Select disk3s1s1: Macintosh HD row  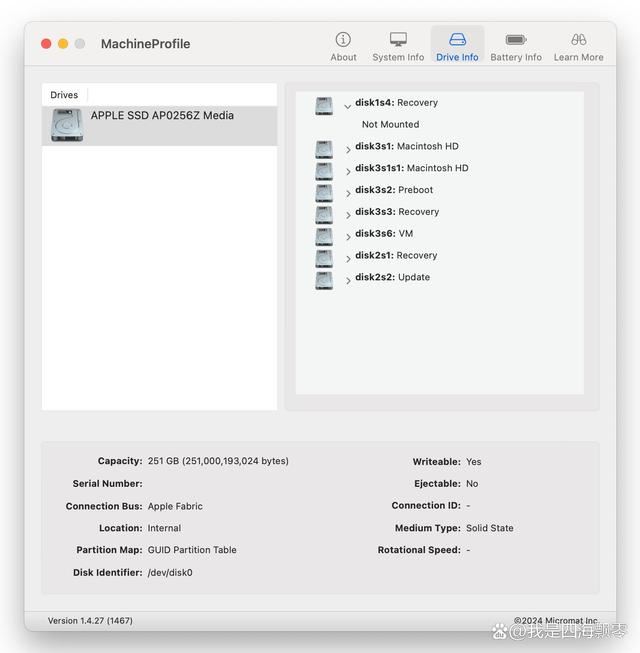point(412,168)
